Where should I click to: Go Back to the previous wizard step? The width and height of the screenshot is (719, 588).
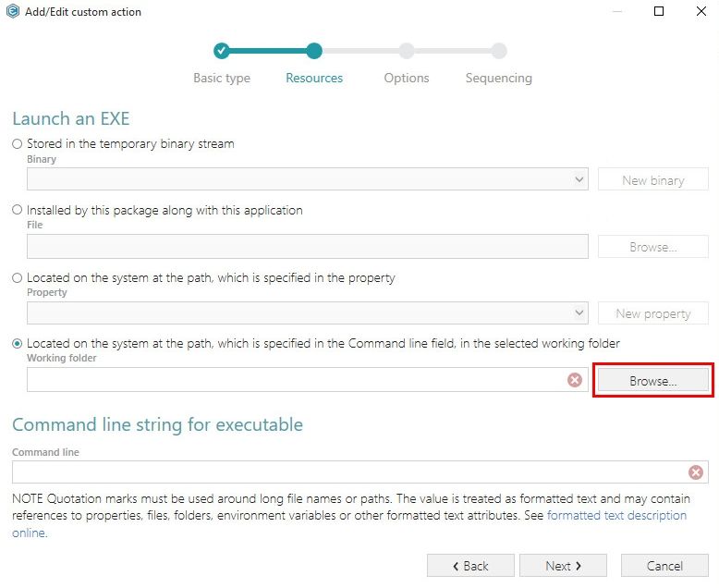[x=470, y=566]
